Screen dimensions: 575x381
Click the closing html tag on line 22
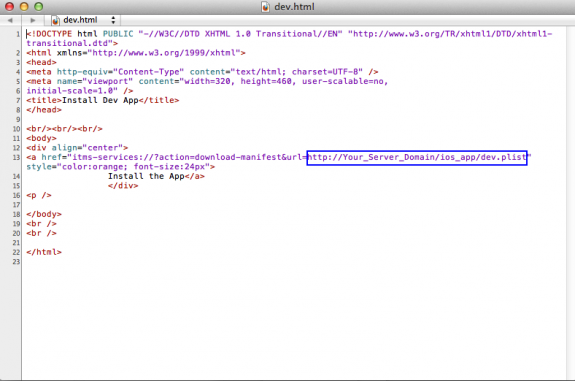click(44, 252)
